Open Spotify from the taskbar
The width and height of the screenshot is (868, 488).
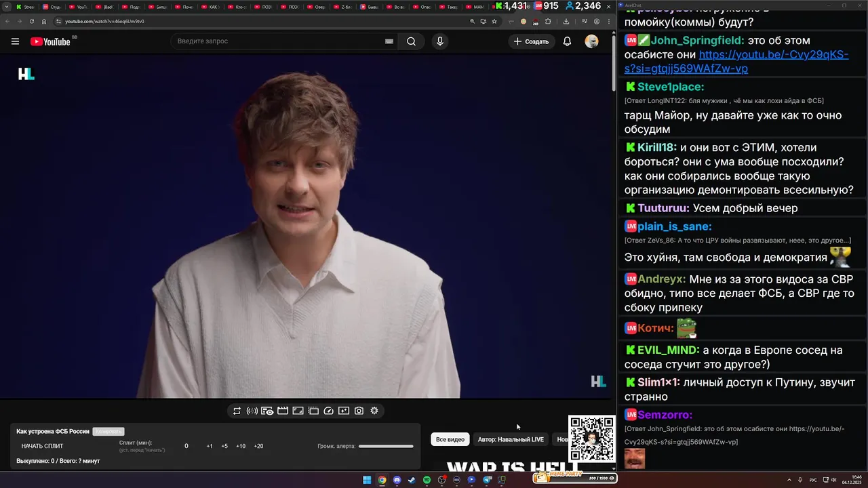(x=427, y=480)
